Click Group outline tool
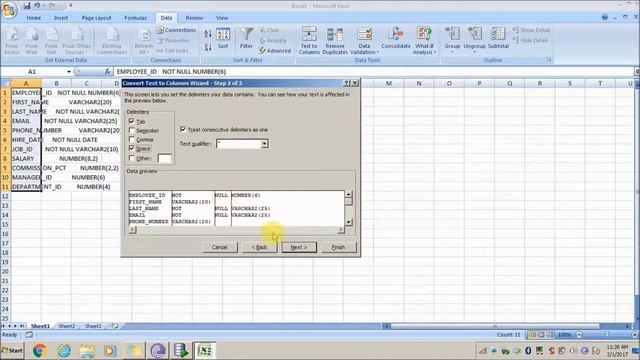The width and height of the screenshot is (640, 360). pos(452,39)
